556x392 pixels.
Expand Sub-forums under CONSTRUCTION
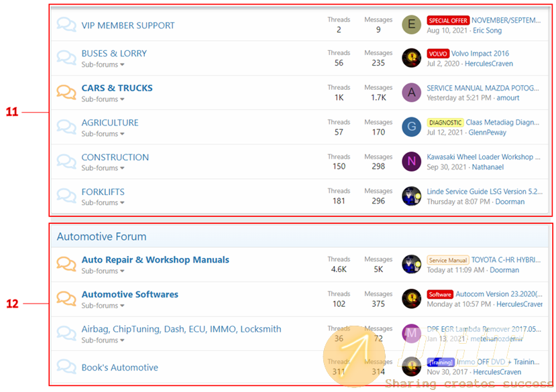[103, 168]
